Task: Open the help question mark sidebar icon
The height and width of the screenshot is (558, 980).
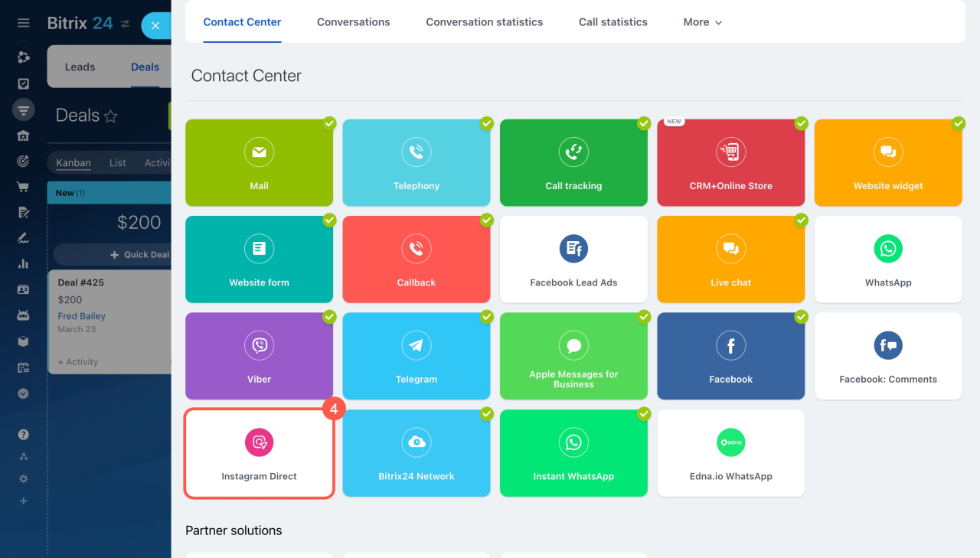Action: click(x=23, y=434)
